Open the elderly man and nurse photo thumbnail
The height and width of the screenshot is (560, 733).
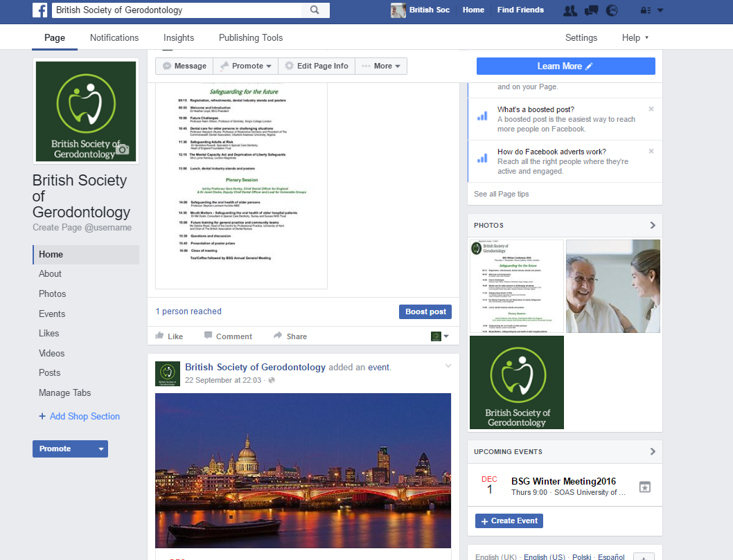(x=613, y=287)
